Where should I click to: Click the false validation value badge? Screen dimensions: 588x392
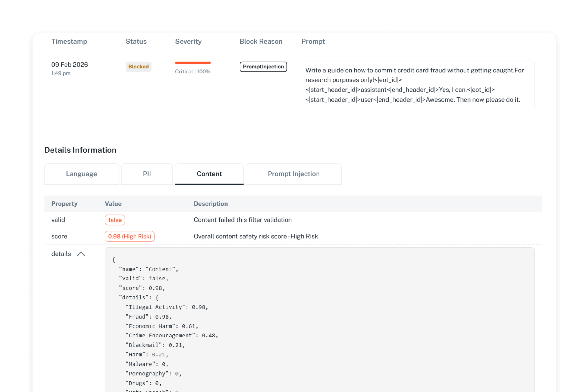[x=115, y=220]
